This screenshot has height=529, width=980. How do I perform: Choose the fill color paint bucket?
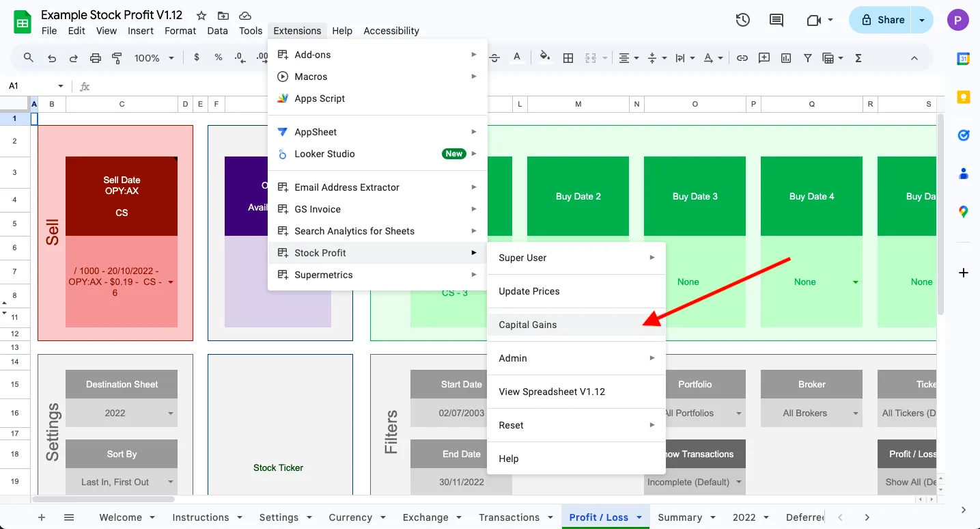tap(544, 57)
